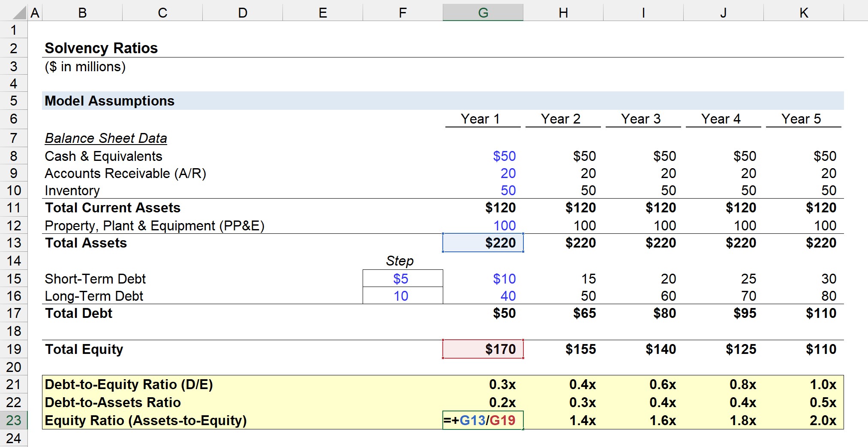
Task: Select Cash & Equivalents Year 1 value $50
Action: click(x=504, y=156)
